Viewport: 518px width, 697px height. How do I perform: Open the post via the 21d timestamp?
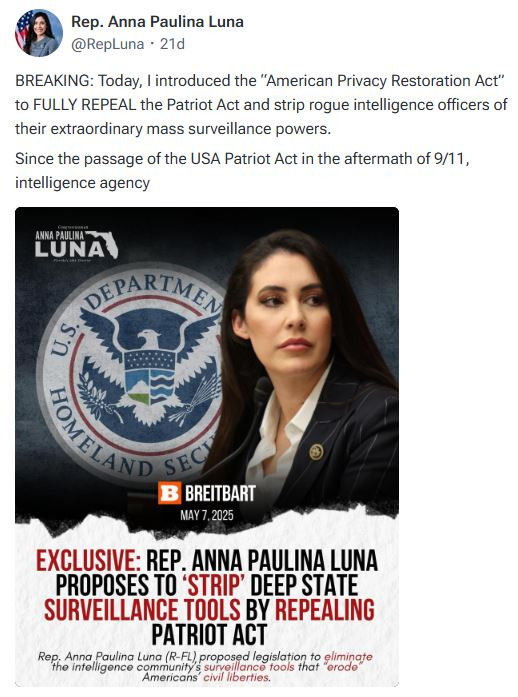click(x=172, y=44)
